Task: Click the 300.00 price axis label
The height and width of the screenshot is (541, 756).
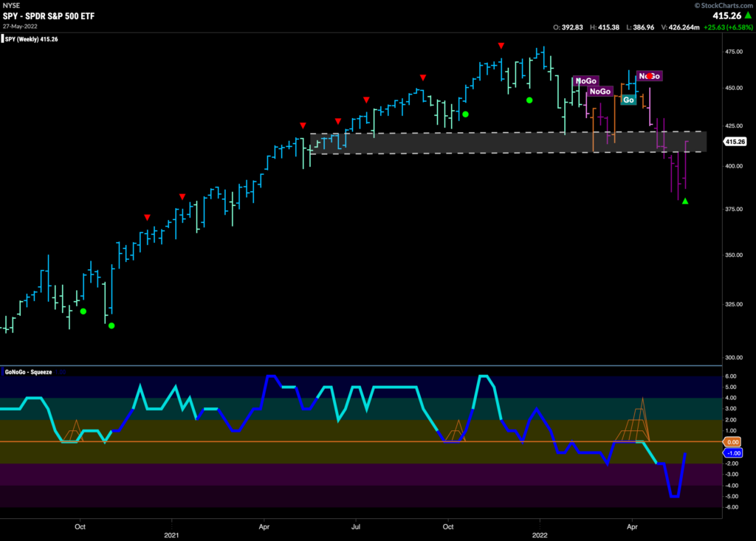Action: click(x=734, y=358)
